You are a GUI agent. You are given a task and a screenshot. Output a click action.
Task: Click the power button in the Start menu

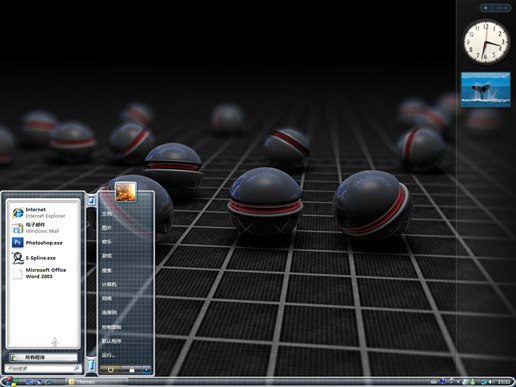pyautogui.click(x=111, y=370)
